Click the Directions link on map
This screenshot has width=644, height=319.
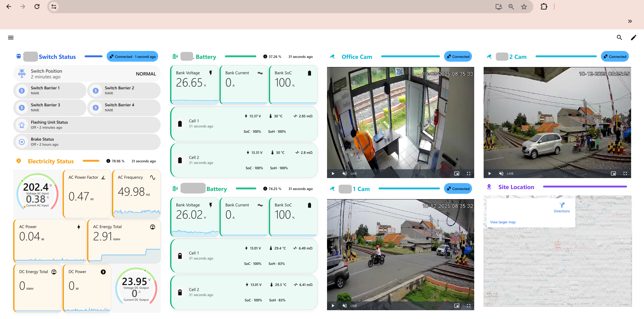coord(562,208)
